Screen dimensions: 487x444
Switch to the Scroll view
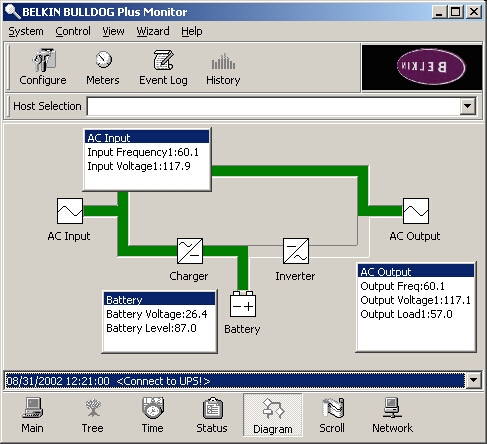332,415
